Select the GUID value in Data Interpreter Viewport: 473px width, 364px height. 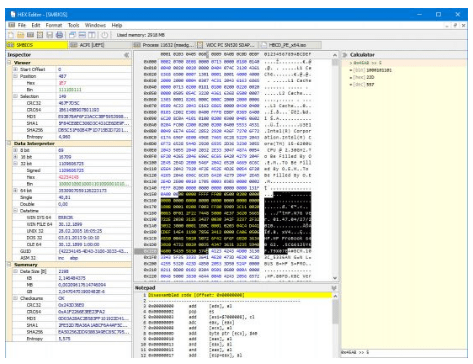[93, 251]
